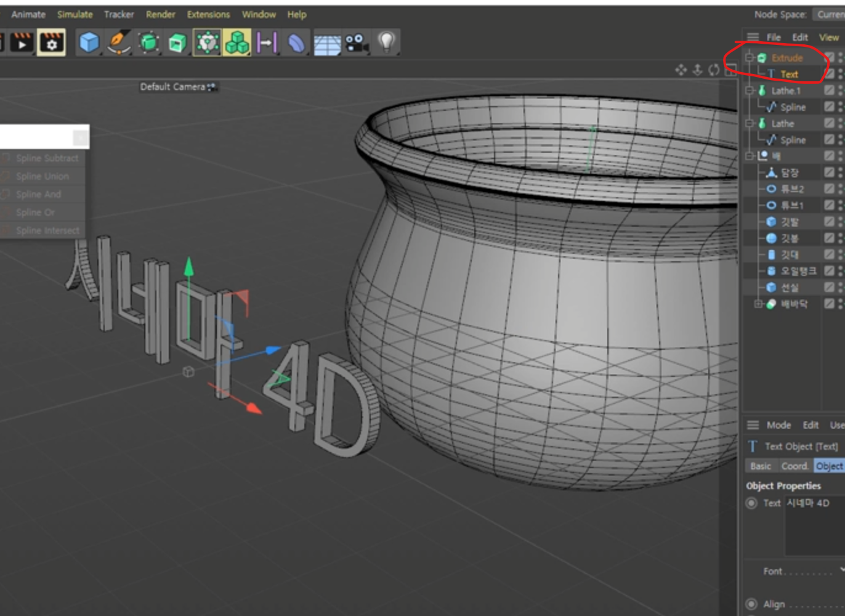Toggle layer box in Lathe.1 row
Image resolution: width=845 pixels, height=616 pixels.
click(830, 91)
